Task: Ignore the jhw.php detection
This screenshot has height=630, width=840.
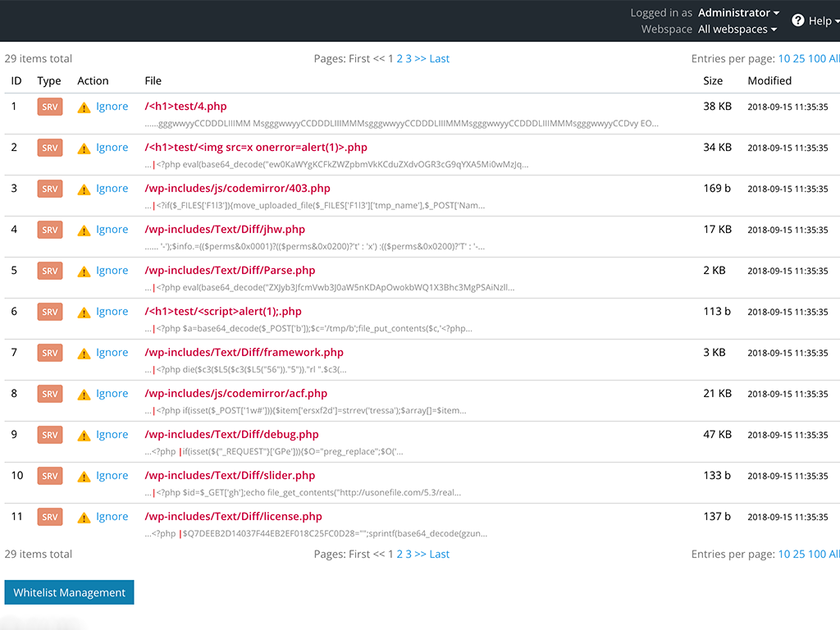Action: pos(112,230)
